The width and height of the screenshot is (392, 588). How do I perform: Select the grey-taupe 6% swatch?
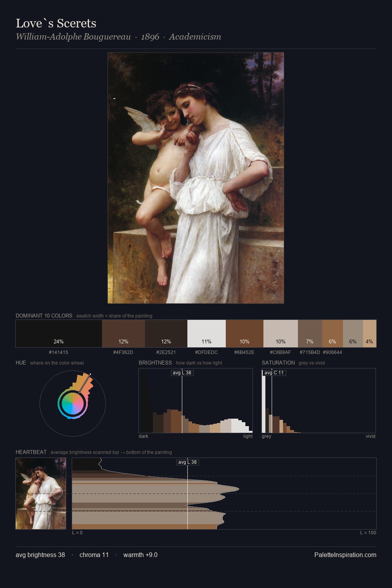tap(353, 334)
